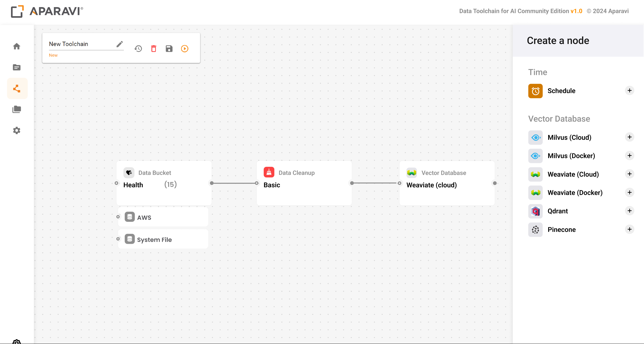
Task: Click the Data Bucket heart icon
Action: (129, 172)
